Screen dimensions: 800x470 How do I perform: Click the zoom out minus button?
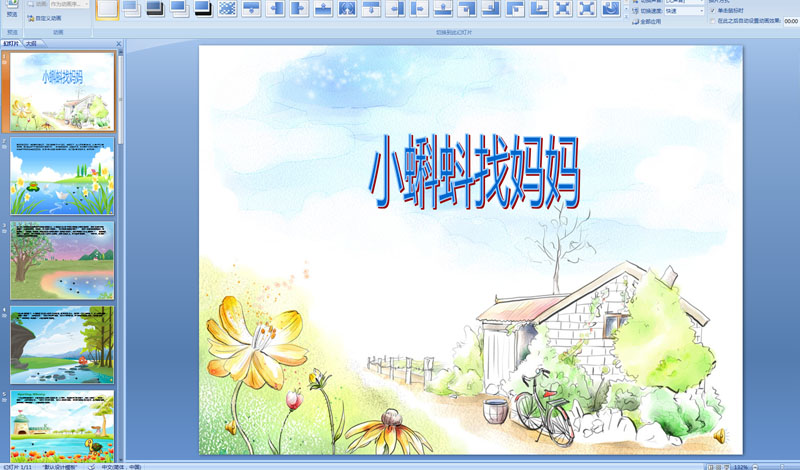coord(755,467)
